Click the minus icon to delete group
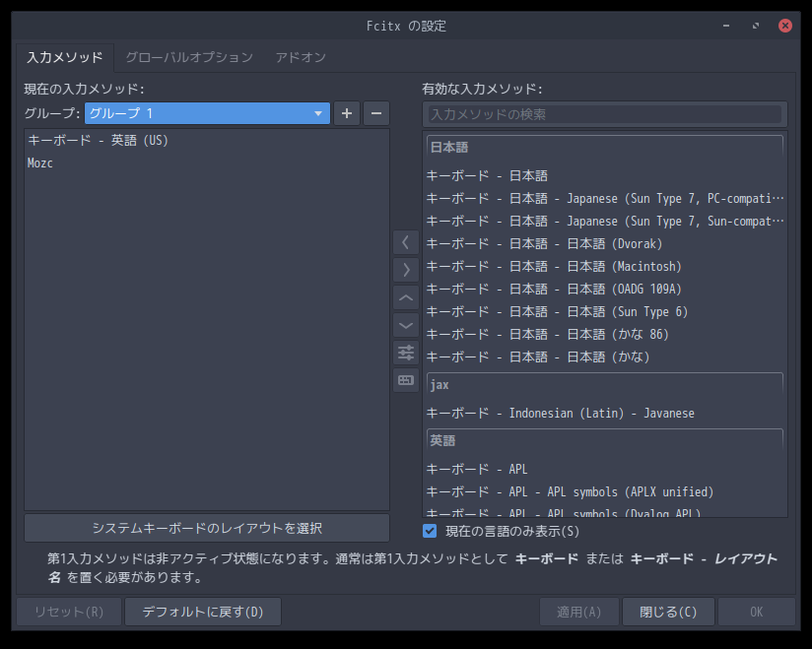 [375, 113]
